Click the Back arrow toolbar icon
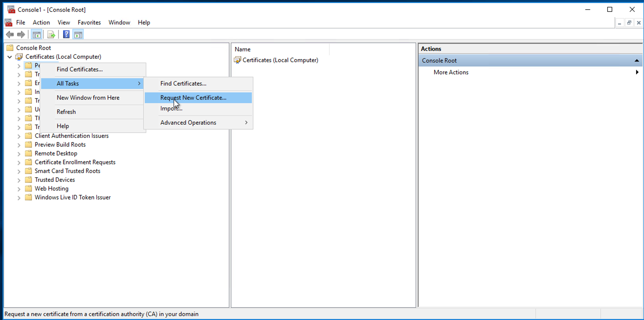The height and width of the screenshot is (320, 644). click(10, 34)
